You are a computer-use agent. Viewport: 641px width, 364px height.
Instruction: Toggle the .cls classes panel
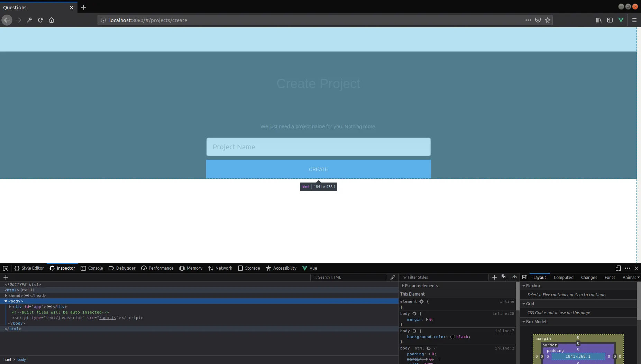click(514, 277)
